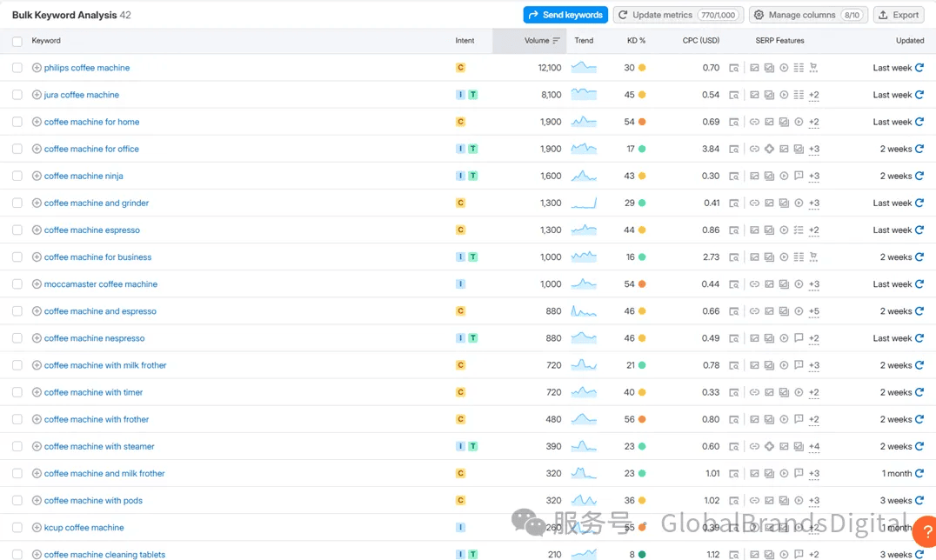Refresh metrics for moccamaster coffee machine row
This screenshot has width=936, height=560.
click(919, 283)
